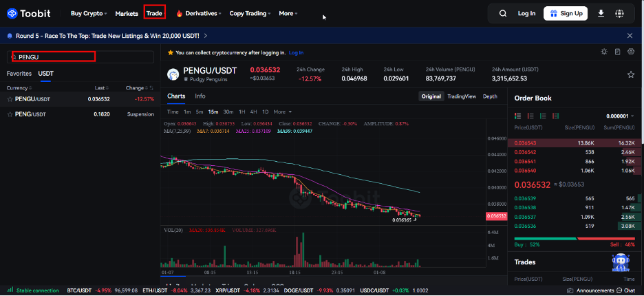
Task: Click the bell icon on announcement banner
Action: coord(10,36)
